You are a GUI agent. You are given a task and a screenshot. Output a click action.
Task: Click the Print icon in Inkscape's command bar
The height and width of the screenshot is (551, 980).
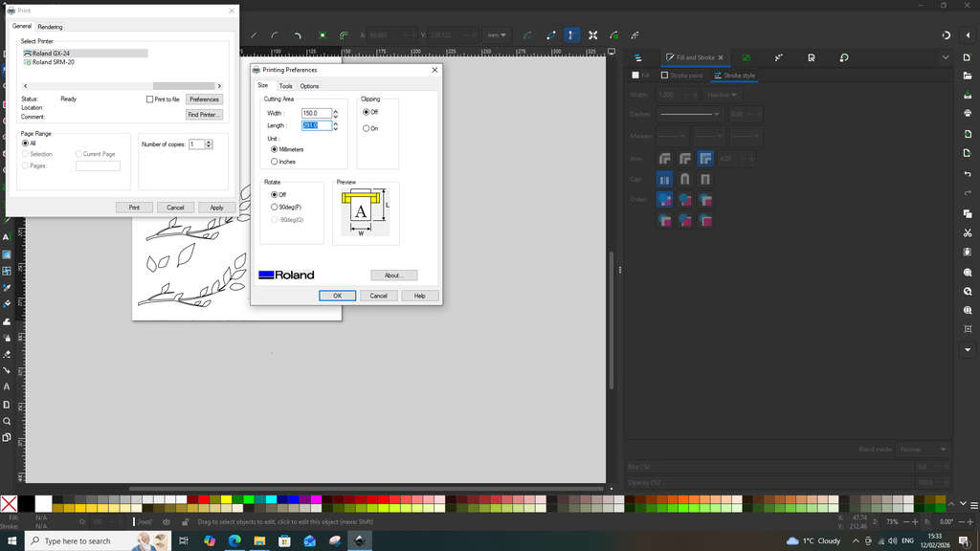[968, 113]
